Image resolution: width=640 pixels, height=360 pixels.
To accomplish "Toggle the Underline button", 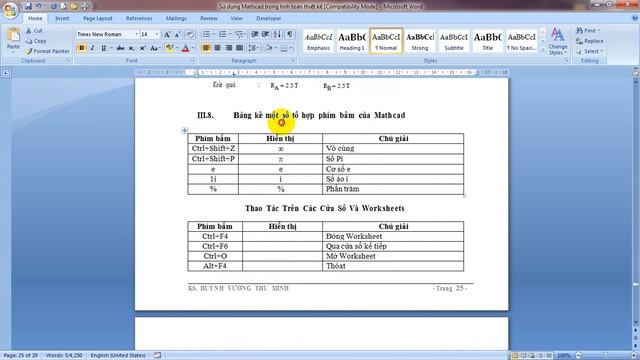I will pyautogui.click(x=103, y=48).
